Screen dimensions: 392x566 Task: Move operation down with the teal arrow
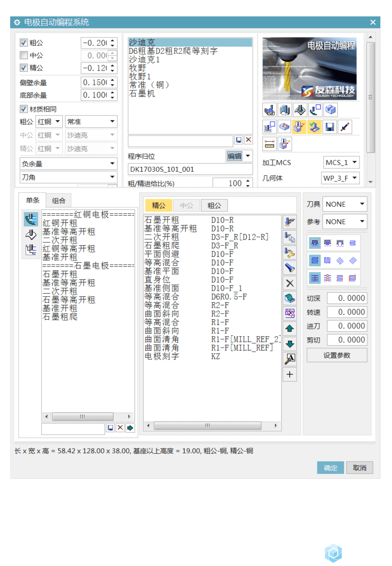(x=290, y=344)
